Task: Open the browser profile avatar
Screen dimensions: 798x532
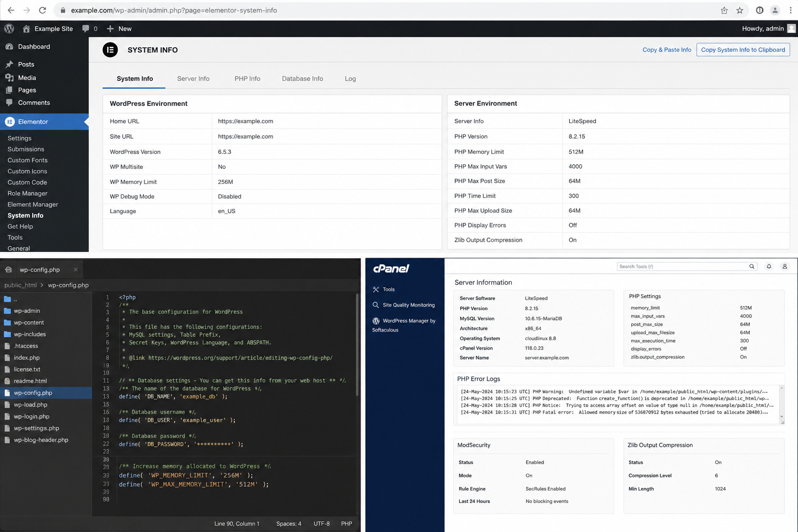Action: pos(775,10)
